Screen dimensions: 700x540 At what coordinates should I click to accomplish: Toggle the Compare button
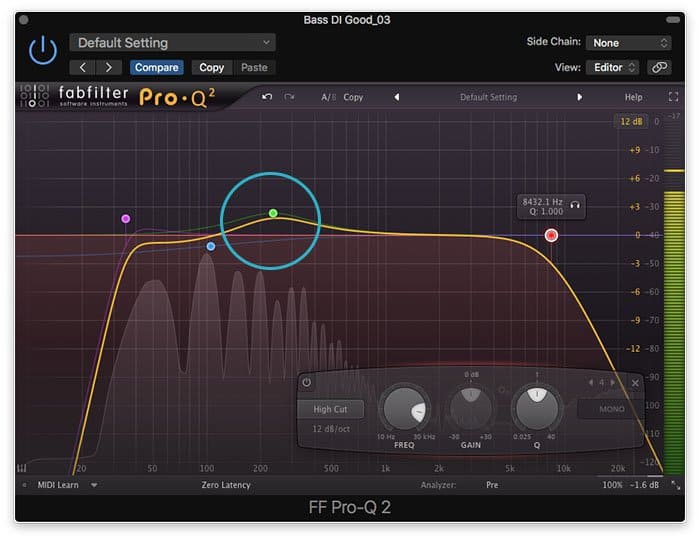[x=157, y=67]
